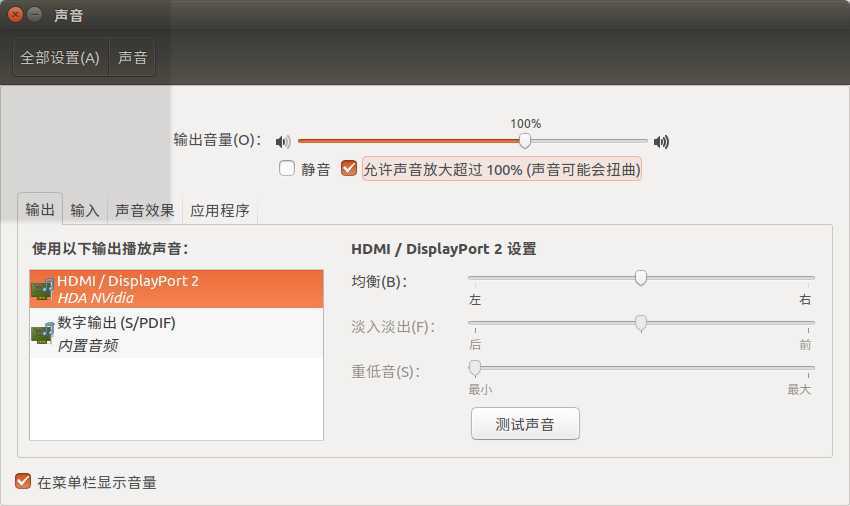This screenshot has height=506, width=850.
Task: Toggle 在菜单栏显示音量 checkbox
Action: click(23, 481)
